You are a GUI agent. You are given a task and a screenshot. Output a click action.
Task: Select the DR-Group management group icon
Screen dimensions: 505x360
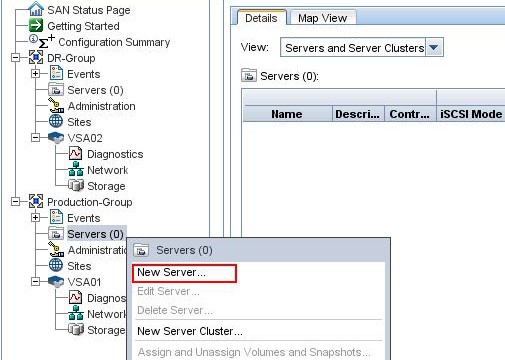click(x=36, y=57)
